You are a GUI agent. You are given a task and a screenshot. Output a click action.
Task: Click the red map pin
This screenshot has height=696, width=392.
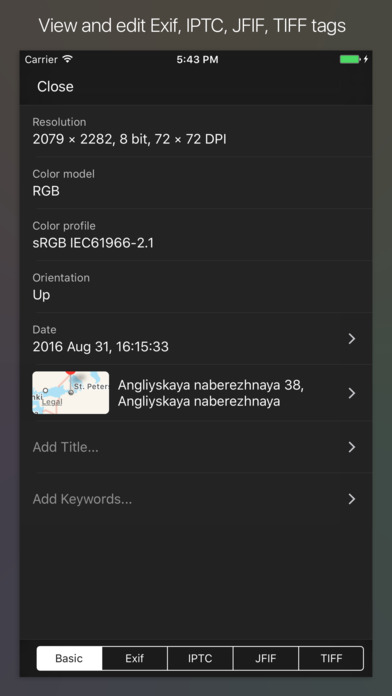[70, 373]
